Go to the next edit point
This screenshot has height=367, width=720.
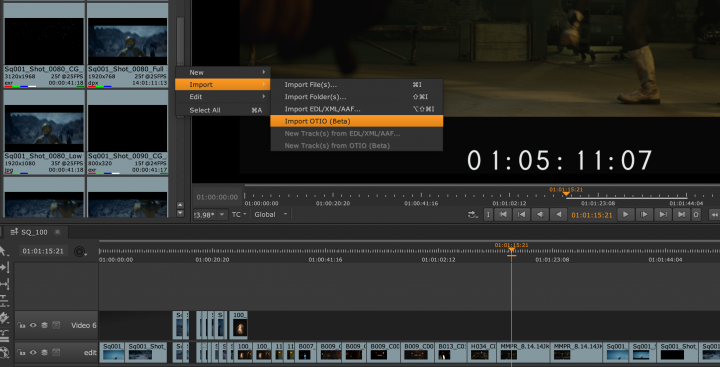coord(663,214)
